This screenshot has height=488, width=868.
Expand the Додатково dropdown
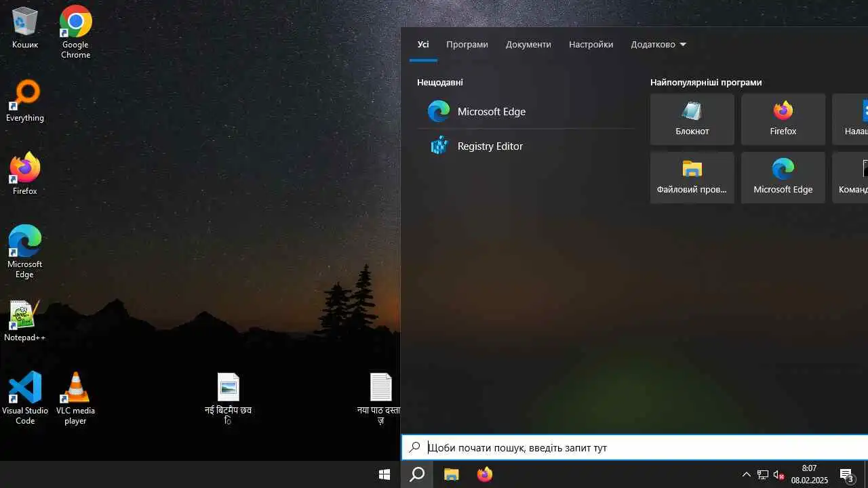point(658,45)
